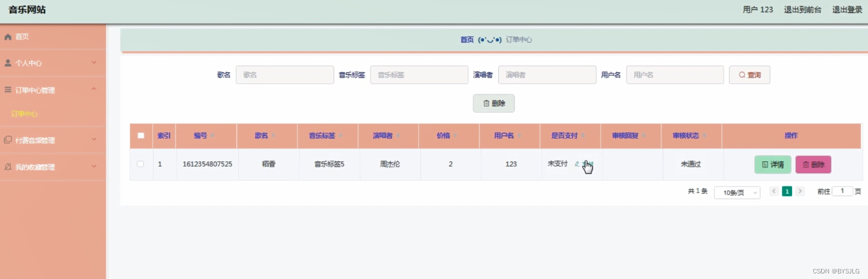Screen dimensions: 868x279
Task: Click the 未通过 status cell
Action: [x=691, y=164]
